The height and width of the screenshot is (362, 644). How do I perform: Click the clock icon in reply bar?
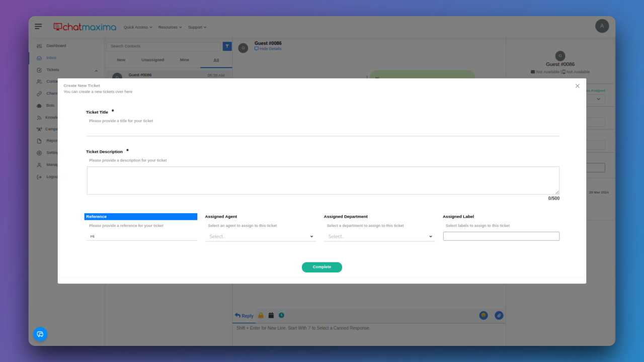click(x=281, y=315)
